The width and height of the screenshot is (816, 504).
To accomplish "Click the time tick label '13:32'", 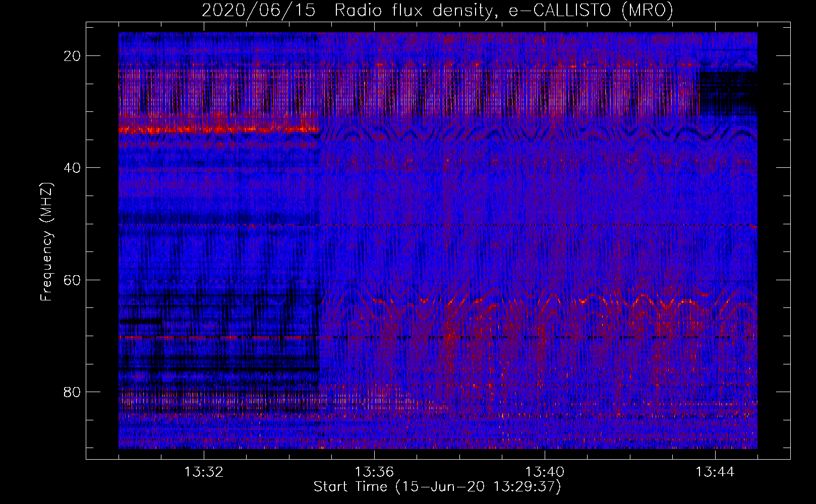I will point(204,472).
